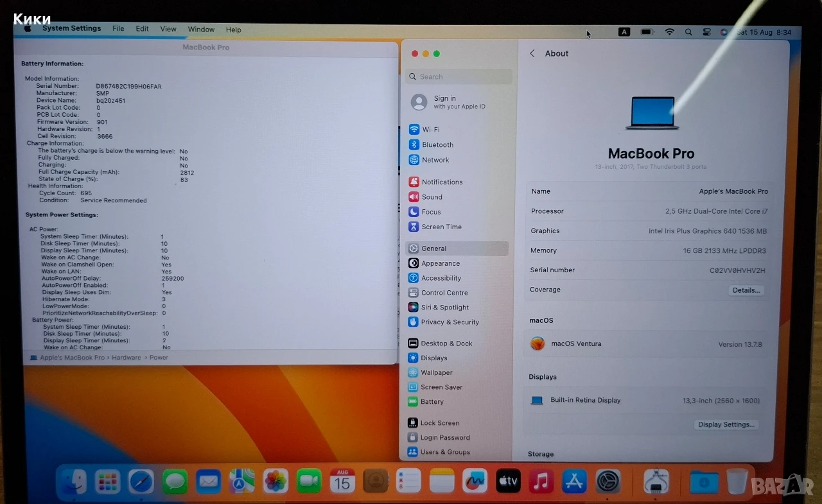Open the Wi-Fi status menu bar icon
The height and width of the screenshot is (504, 822).
click(669, 31)
